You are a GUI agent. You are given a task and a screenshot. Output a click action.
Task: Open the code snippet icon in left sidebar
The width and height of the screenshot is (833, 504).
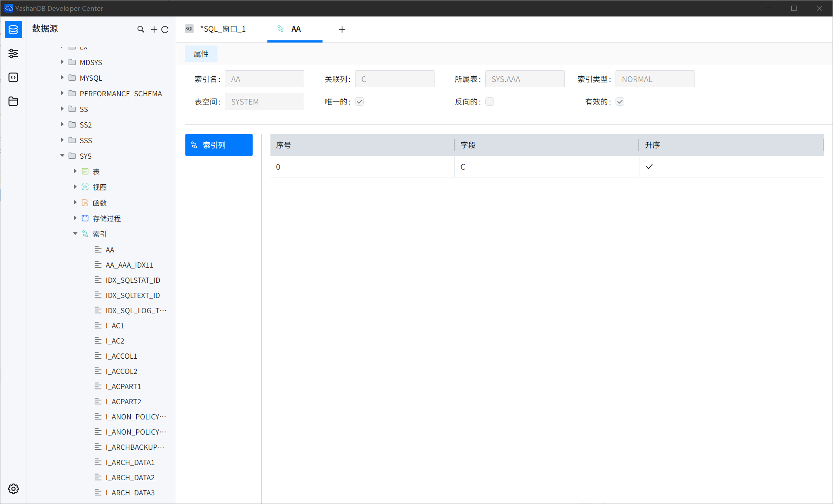(13, 78)
